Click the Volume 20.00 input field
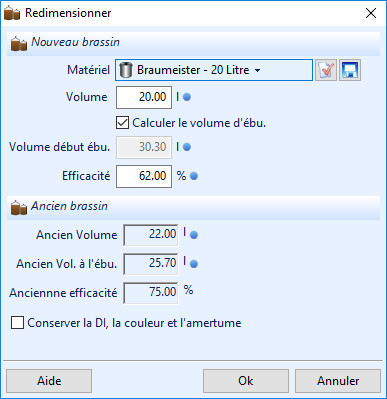Viewport: 387px width, 399px height. (x=144, y=97)
